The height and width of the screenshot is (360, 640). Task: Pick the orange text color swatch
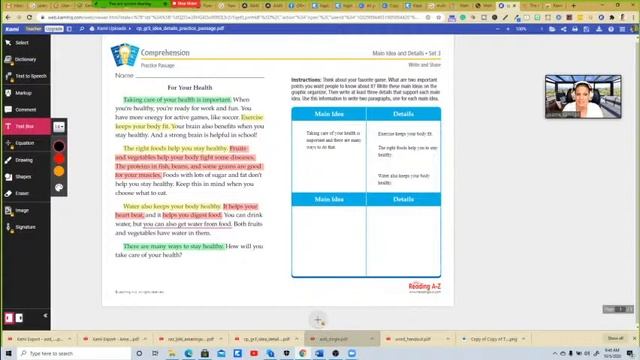point(59,171)
